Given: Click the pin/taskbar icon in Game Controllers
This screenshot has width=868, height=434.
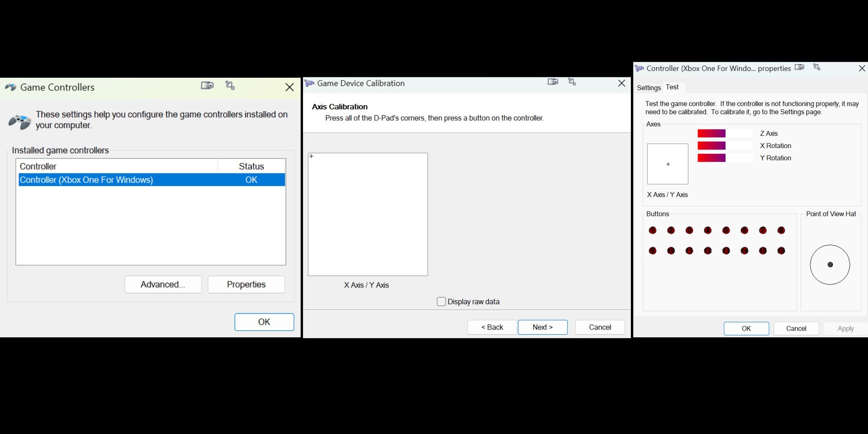Looking at the screenshot, I should pos(230,85).
